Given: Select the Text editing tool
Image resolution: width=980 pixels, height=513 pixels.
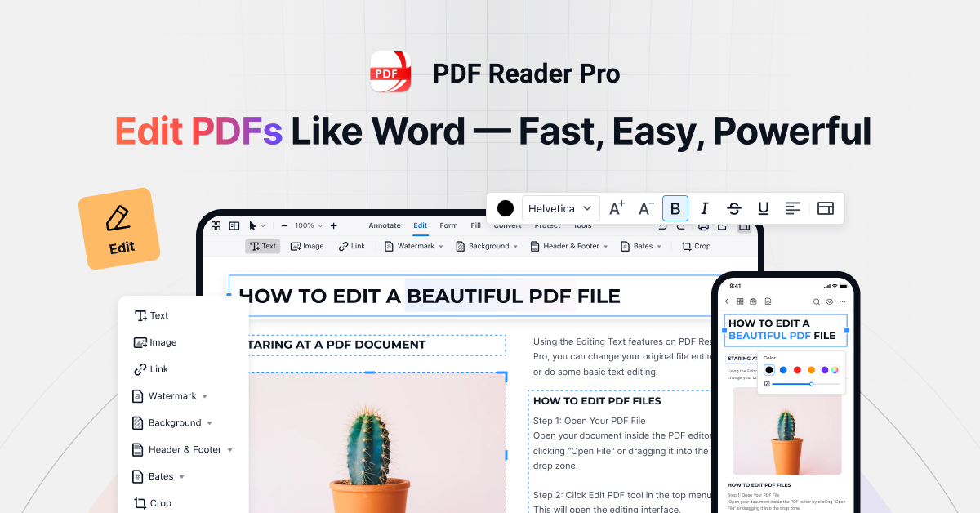Looking at the screenshot, I should point(262,245).
